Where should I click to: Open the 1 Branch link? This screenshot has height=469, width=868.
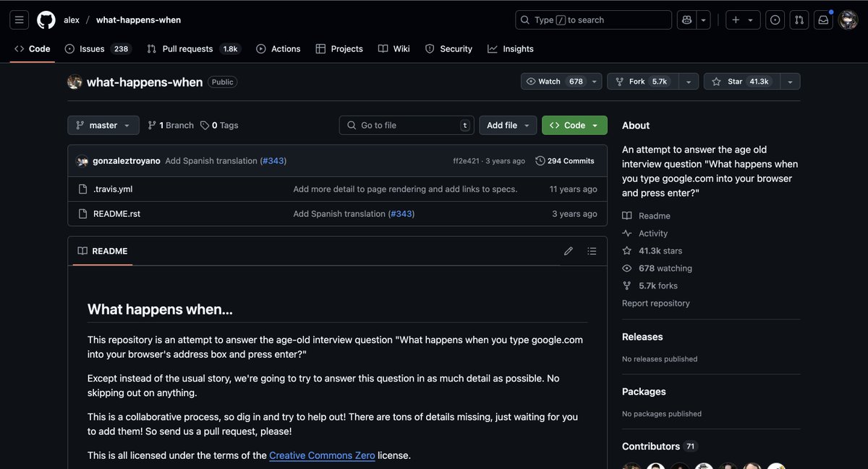(171, 125)
